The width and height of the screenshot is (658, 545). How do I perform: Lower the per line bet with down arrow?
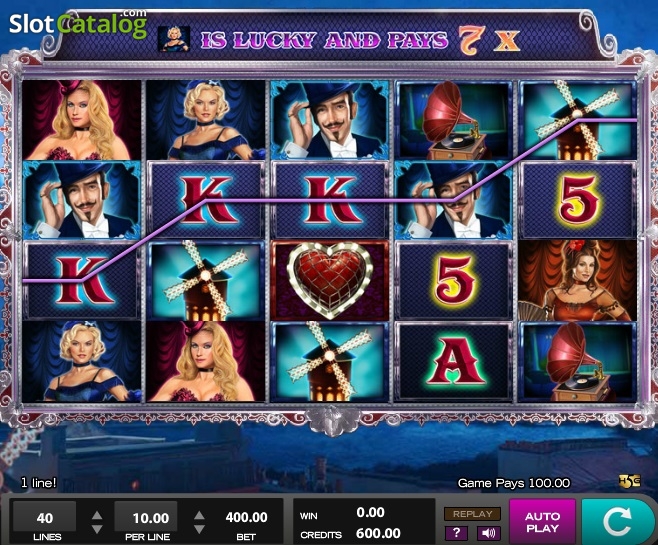tap(199, 529)
